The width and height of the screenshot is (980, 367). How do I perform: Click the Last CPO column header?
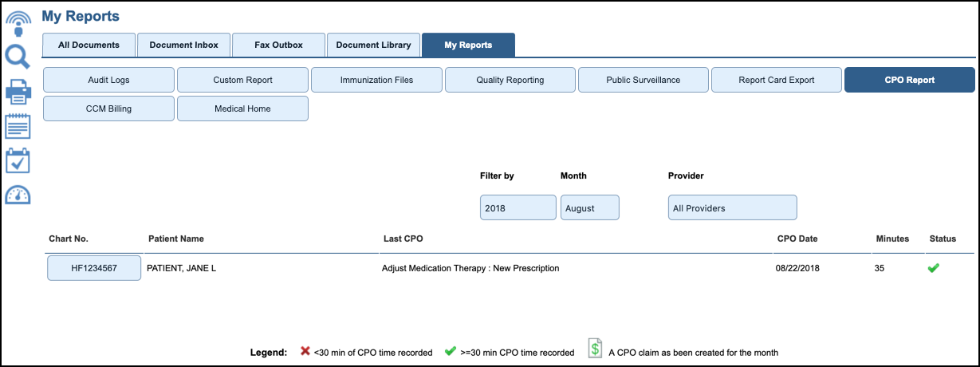(x=402, y=239)
